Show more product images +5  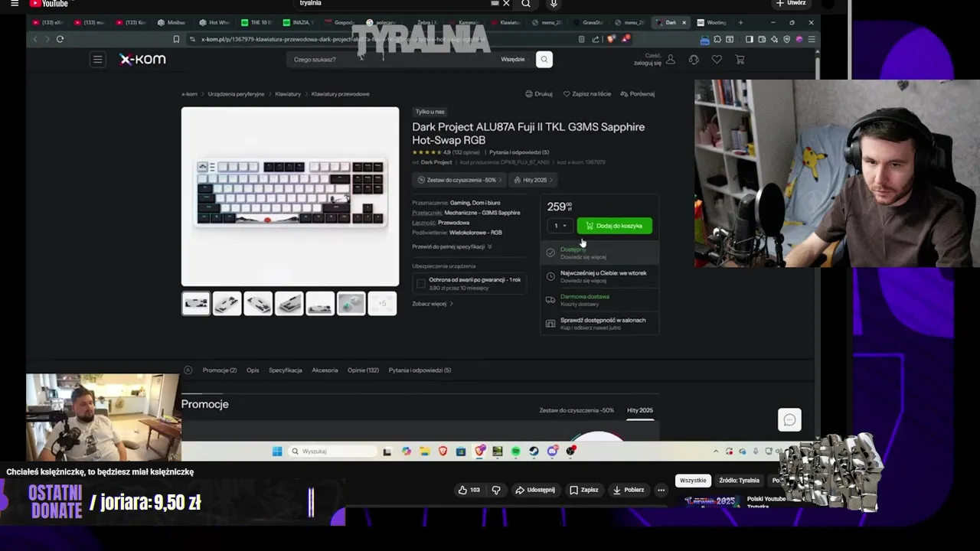pyautogui.click(x=382, y=304)
